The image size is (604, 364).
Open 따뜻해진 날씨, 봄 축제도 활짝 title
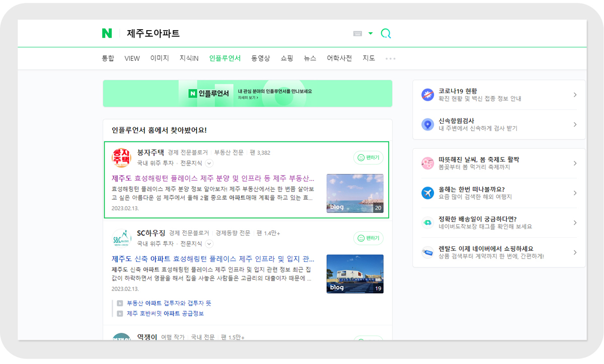(x=479, y=159)
